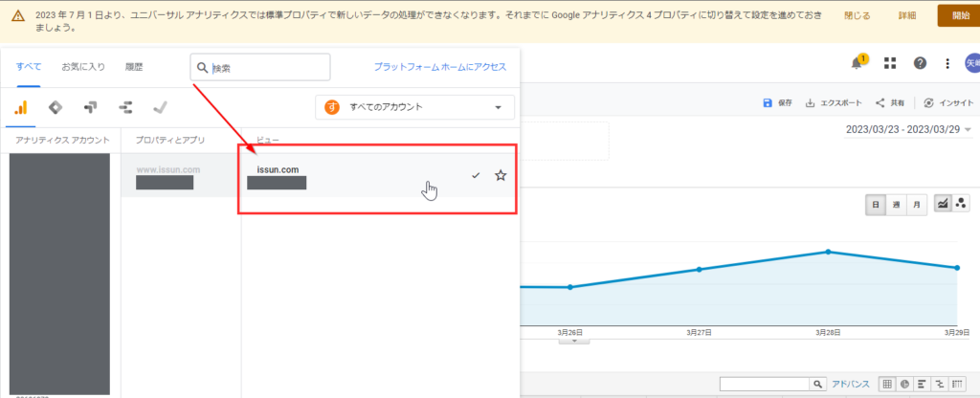This screenshot has width=980, height=398.
Task: Click the search magnifier icon in account picker
Action: point(202,68)
